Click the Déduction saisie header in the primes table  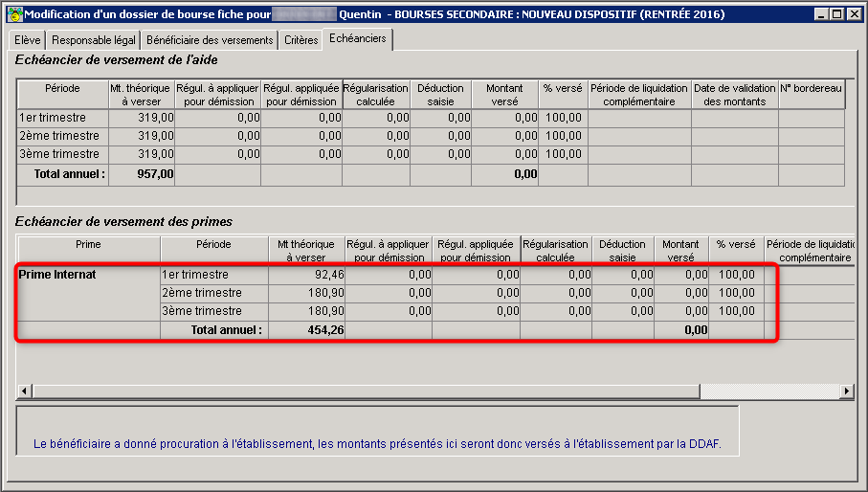622,250
